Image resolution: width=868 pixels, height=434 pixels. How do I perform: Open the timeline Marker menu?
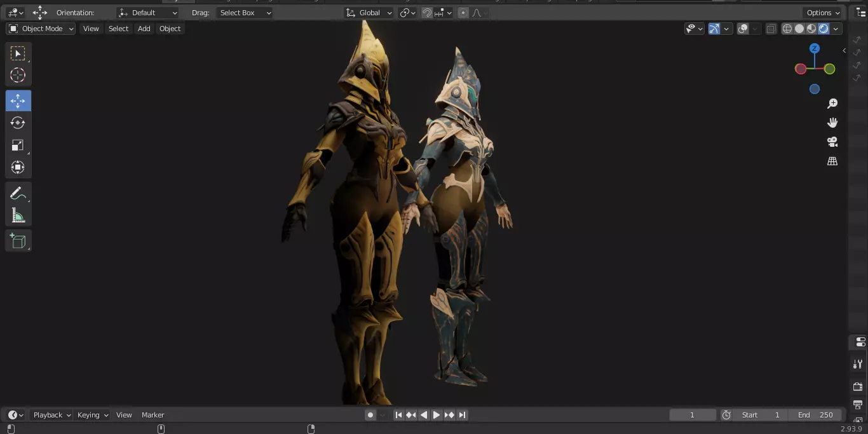[153, 415]
